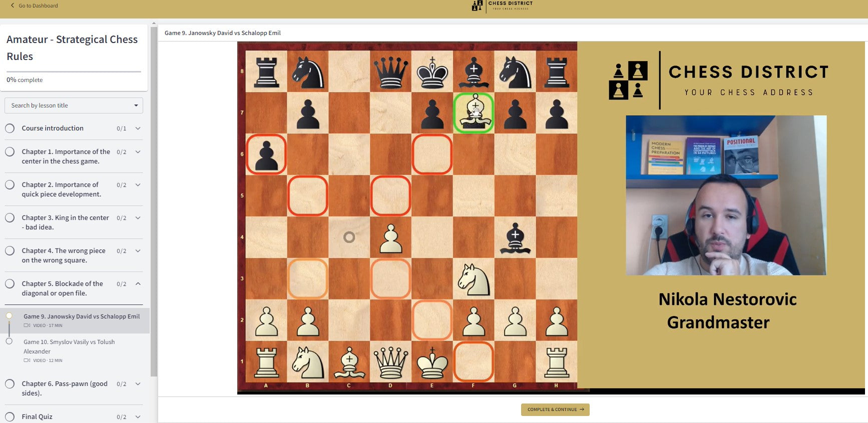Select the black knight on b8
The image size is (868, 423).
(x=308, y=72)
